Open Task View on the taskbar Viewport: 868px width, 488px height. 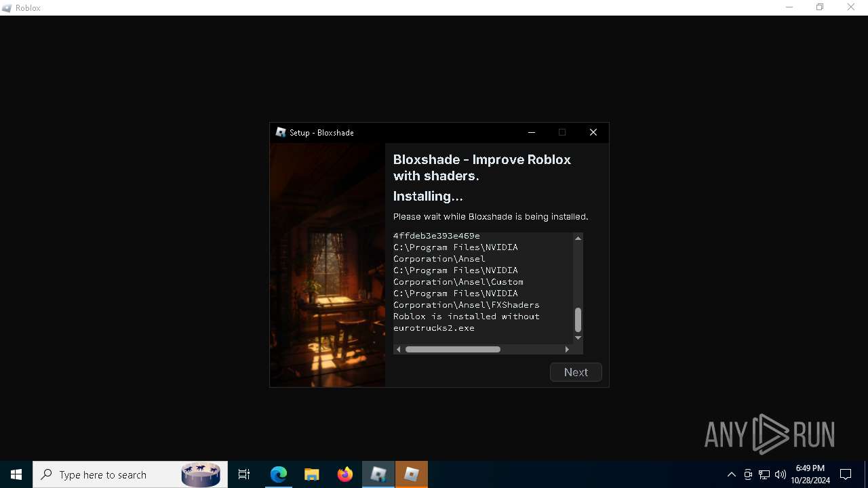click(x=244, y=474)
